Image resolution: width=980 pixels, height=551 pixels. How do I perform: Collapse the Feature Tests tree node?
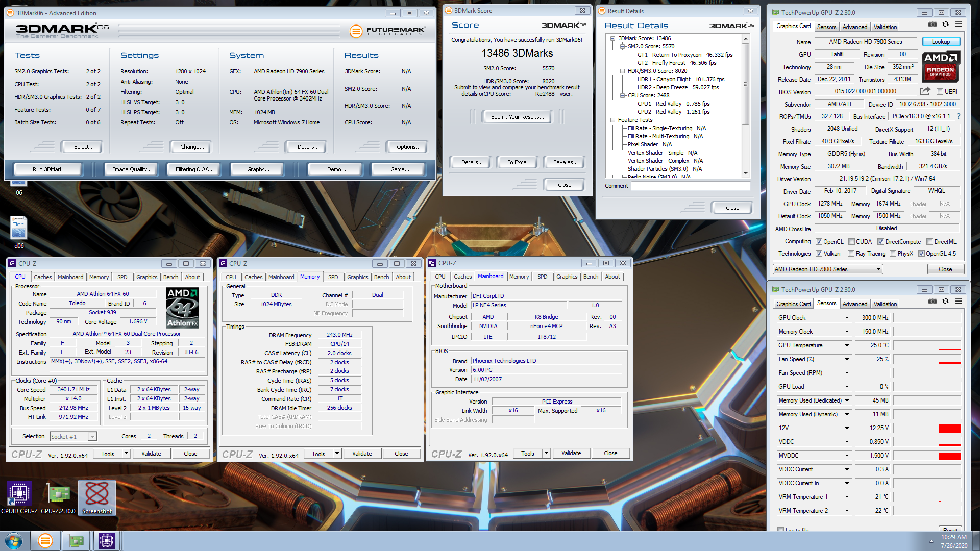pos(613,120)
